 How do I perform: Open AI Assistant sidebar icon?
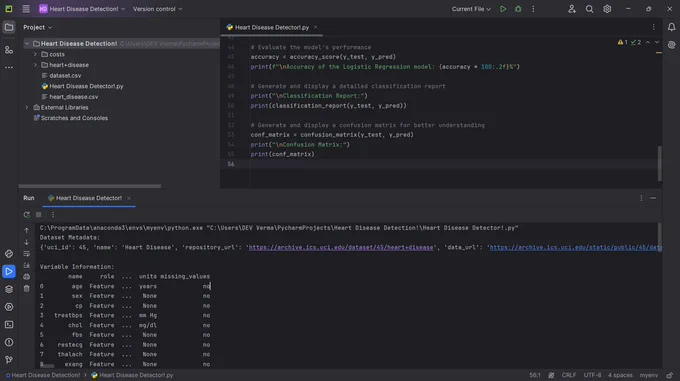[671, 45]
